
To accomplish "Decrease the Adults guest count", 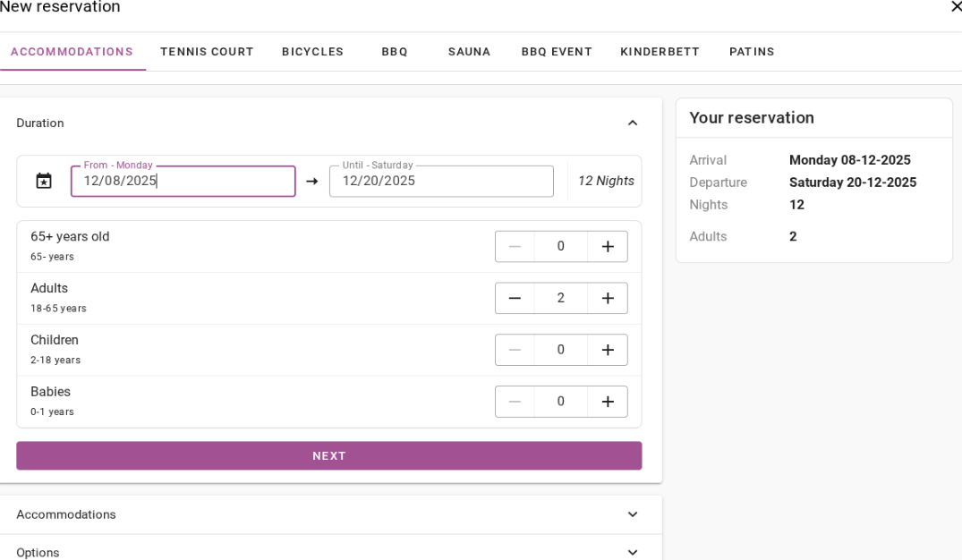I will [515, 299].
